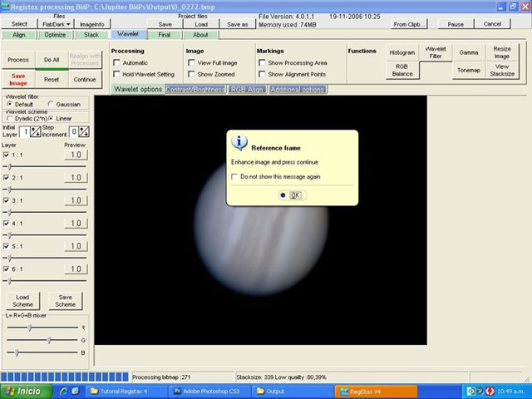The width and height of the screenshot is (532, 399).
Task: Click the Histogram function button
Action: (x=402, y=52)
